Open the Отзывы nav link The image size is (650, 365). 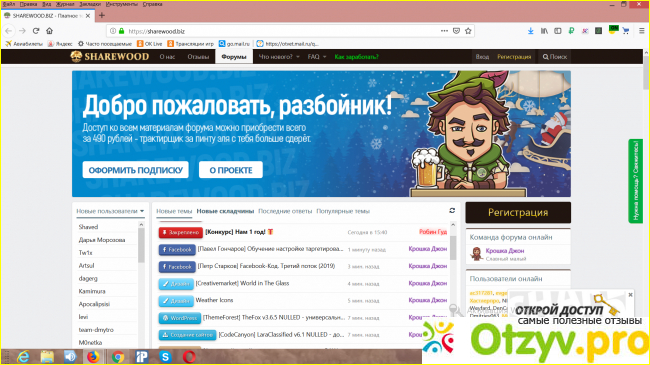(x=198, y=57)
